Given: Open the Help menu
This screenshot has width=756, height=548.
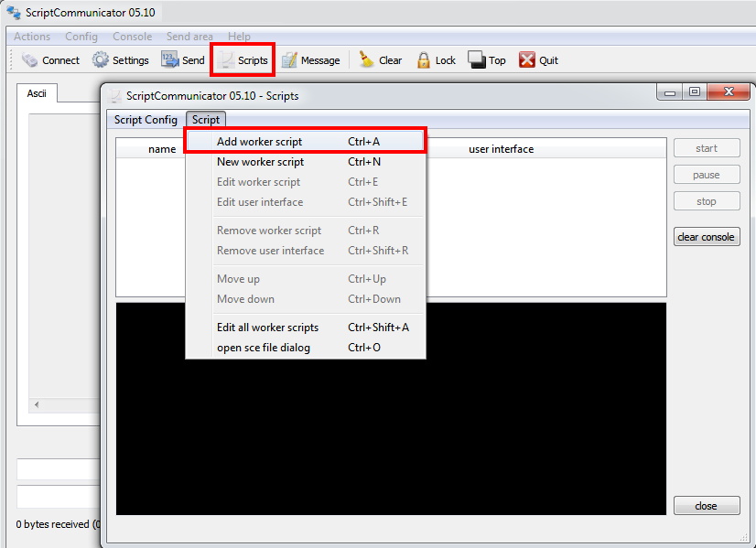Looking at the screenshot, I should point(239,37).
